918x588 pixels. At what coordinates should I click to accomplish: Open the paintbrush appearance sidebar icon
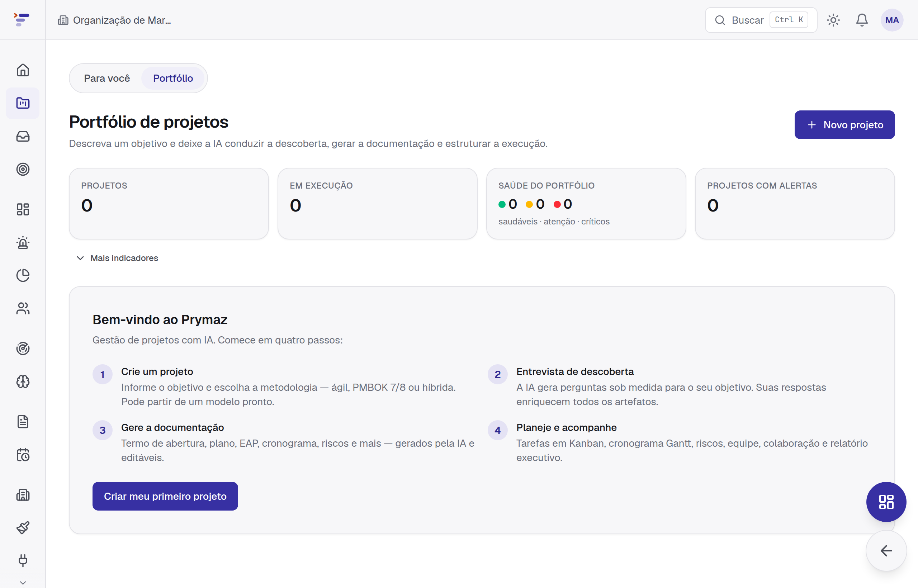coord(23,528)
